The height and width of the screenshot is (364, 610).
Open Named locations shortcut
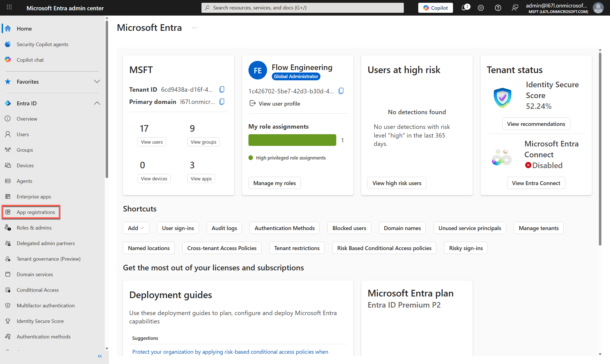149,248
